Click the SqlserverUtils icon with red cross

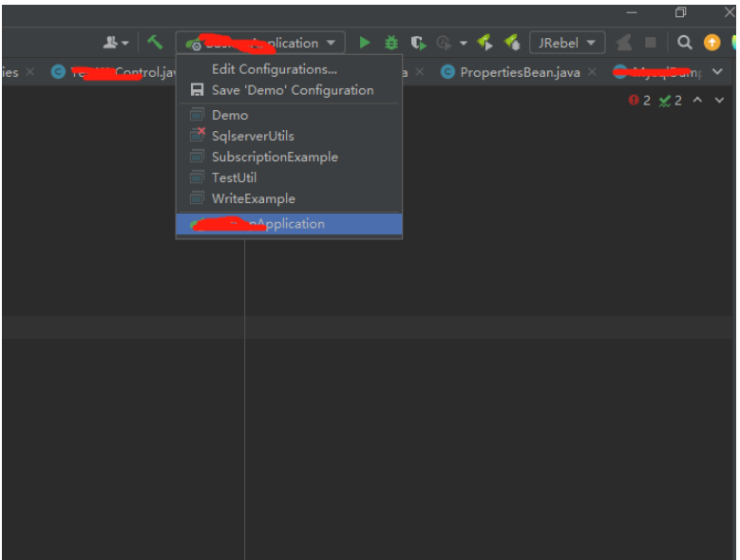pyautogui.click(x=198, y=135)
